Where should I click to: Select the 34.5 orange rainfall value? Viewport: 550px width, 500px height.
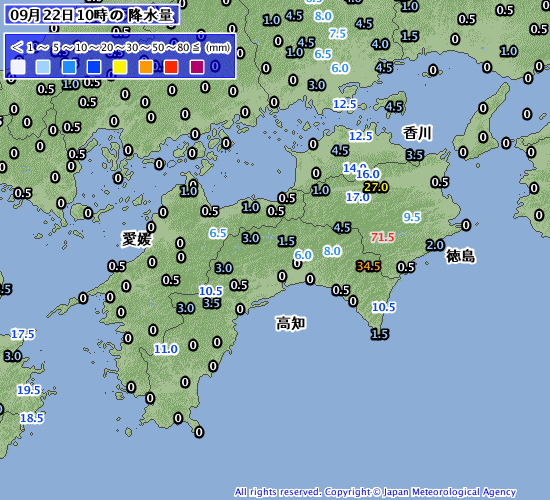tap(368, 266)
